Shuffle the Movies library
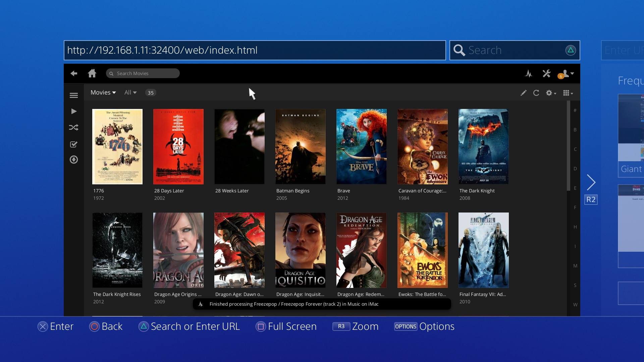The height and width of the screenshot is (362, 644). coord(74,127)
